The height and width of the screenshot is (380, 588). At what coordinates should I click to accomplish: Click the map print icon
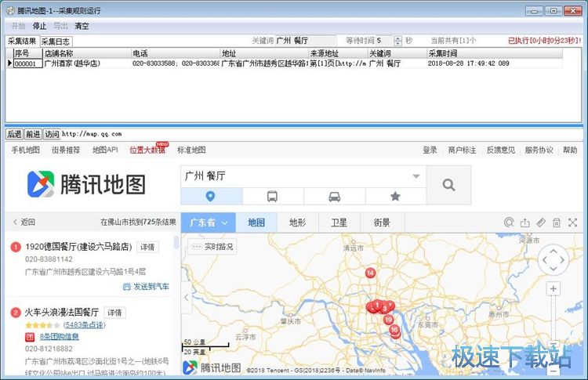556,223
